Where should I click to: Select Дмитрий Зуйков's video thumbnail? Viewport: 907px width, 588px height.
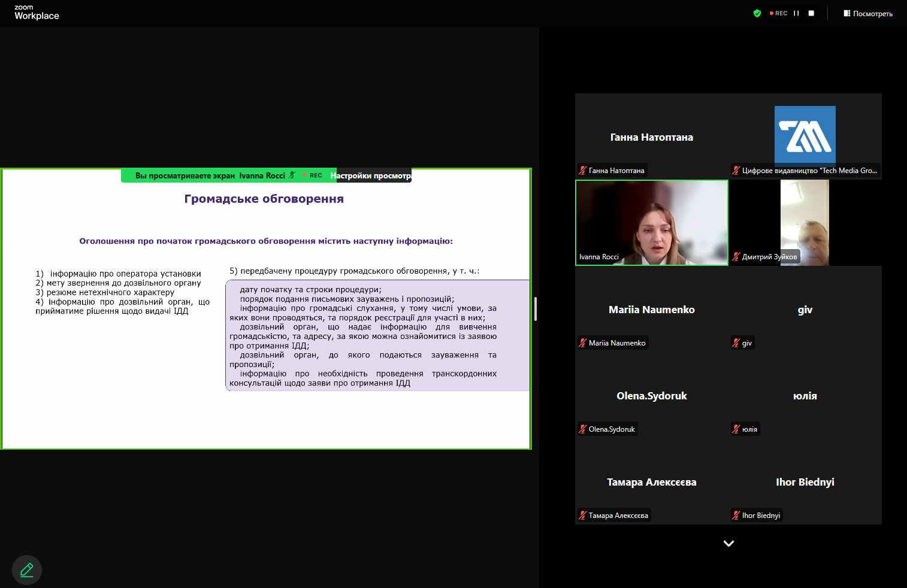[805, 223]
